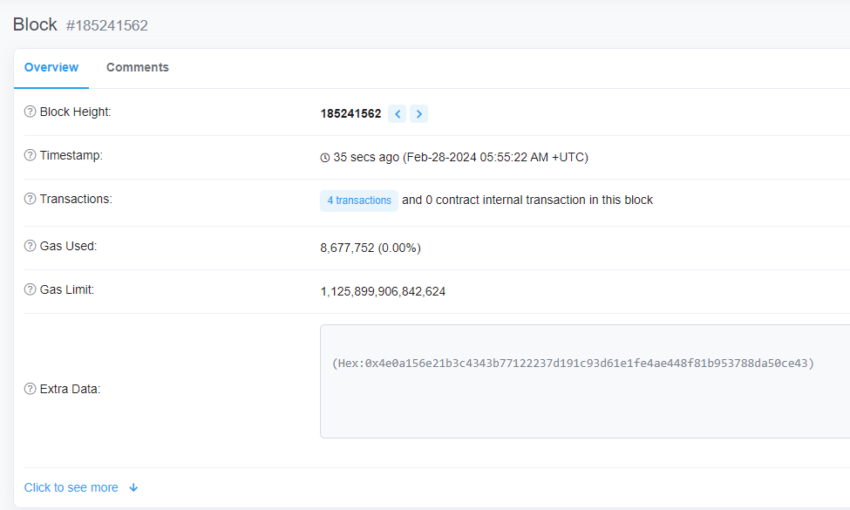Screen dimensions: 850x510
Task: Select the gas used value 8,677,752
Action: (347, 248)
